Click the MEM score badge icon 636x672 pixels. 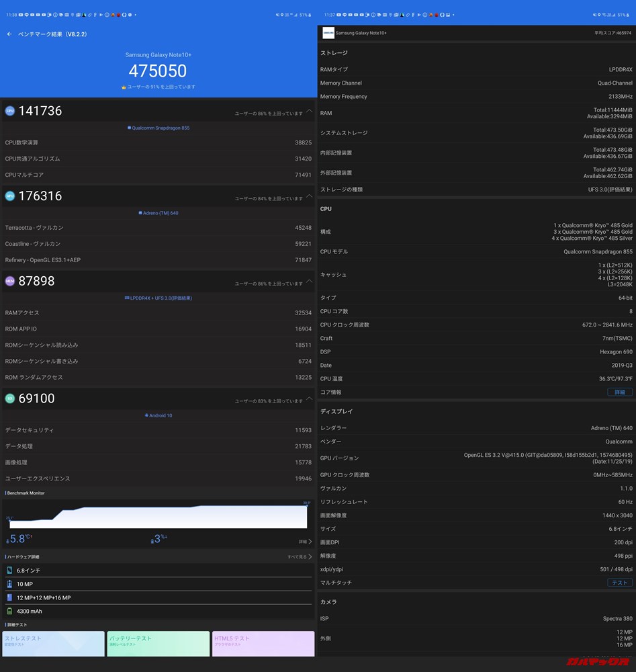(x=9, y=281)
